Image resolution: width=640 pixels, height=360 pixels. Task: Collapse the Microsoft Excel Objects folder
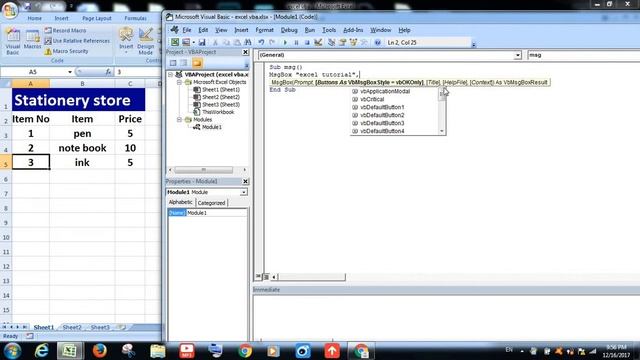pos(179,82)
